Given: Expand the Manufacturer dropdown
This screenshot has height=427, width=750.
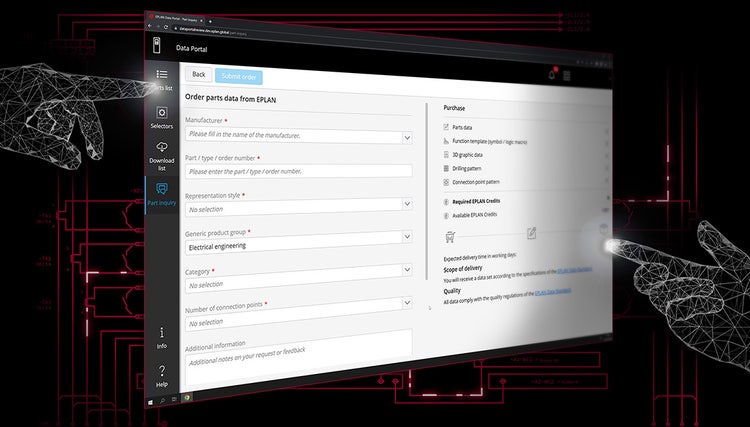Looking at the screenshot, I should click(406, 136).
